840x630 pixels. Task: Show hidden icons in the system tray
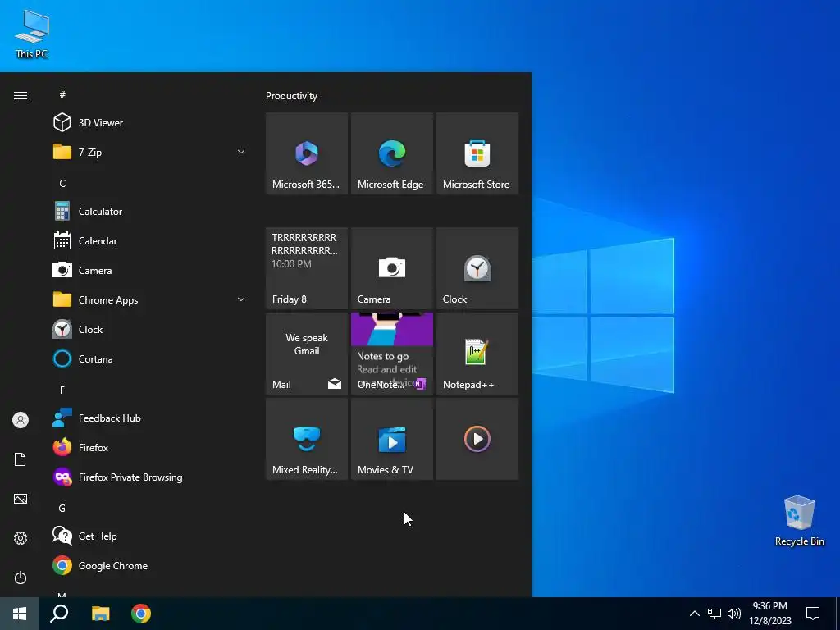[x=694, y=614]
